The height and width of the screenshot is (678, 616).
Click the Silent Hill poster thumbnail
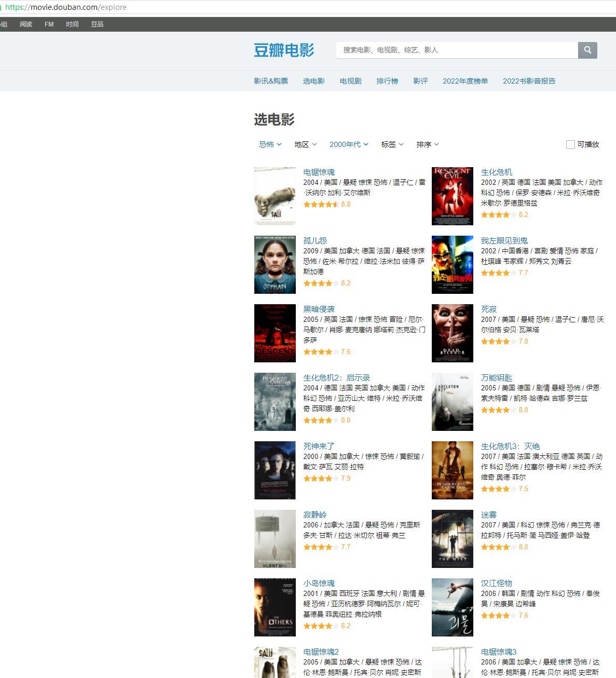(275, 539)
